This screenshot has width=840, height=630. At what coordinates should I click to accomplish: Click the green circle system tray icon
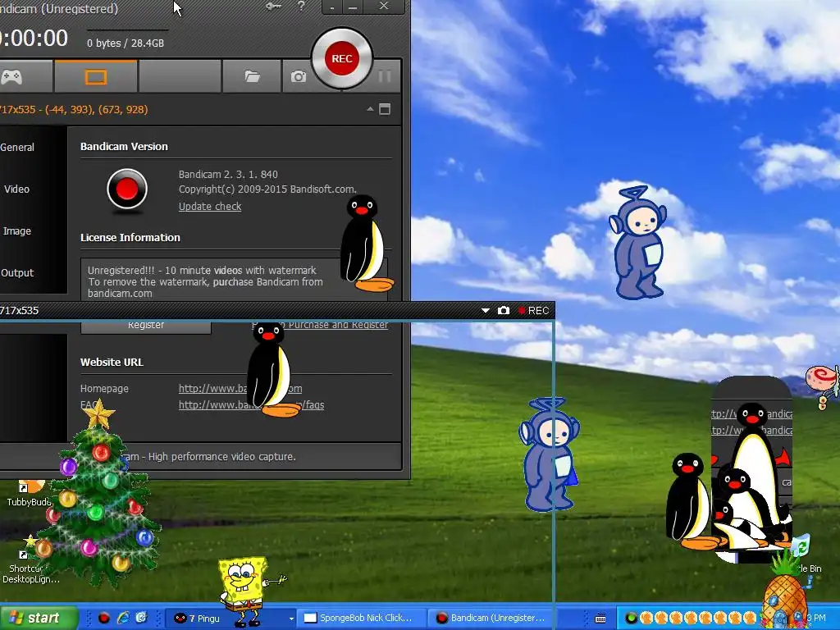[632, 618]
